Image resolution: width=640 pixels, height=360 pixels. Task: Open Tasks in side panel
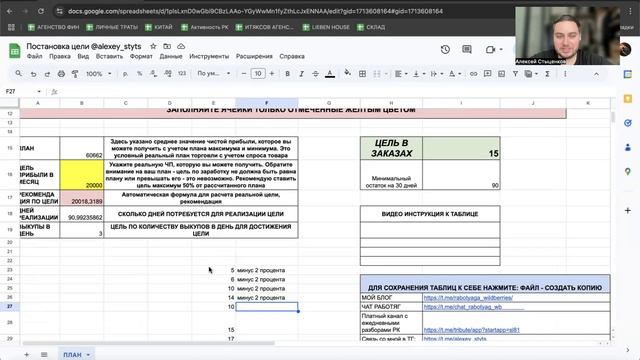coord(628,123)
